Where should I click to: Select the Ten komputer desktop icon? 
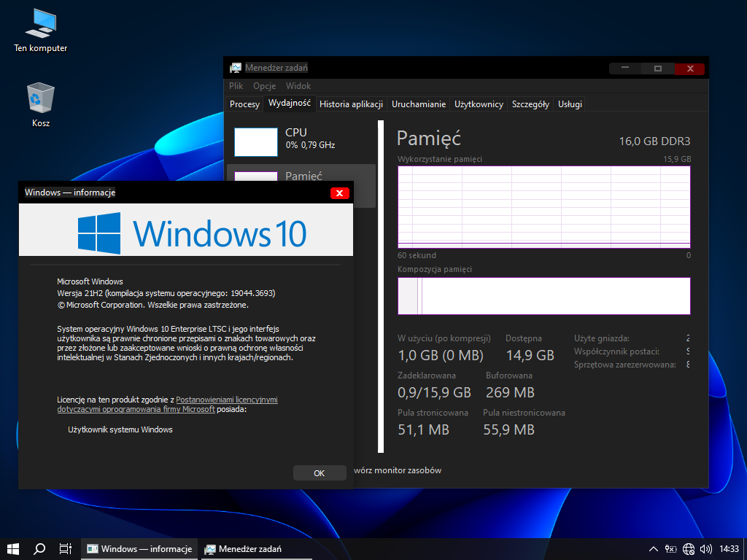coord(41,26)
